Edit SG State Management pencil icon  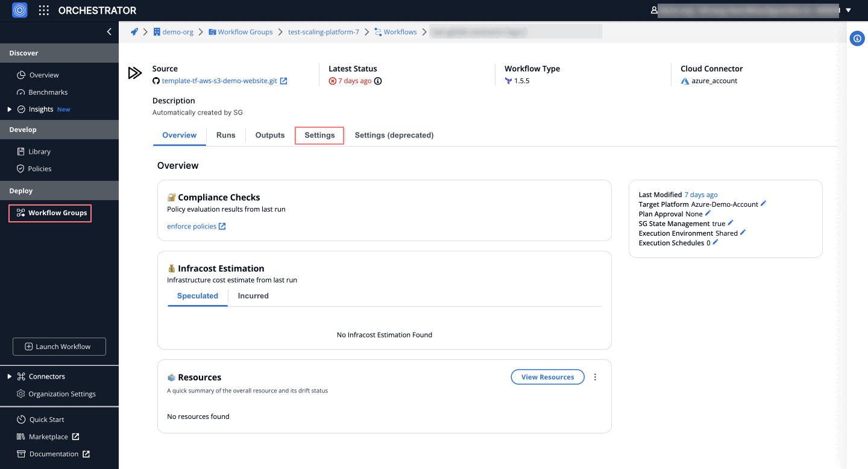(731, 223)
